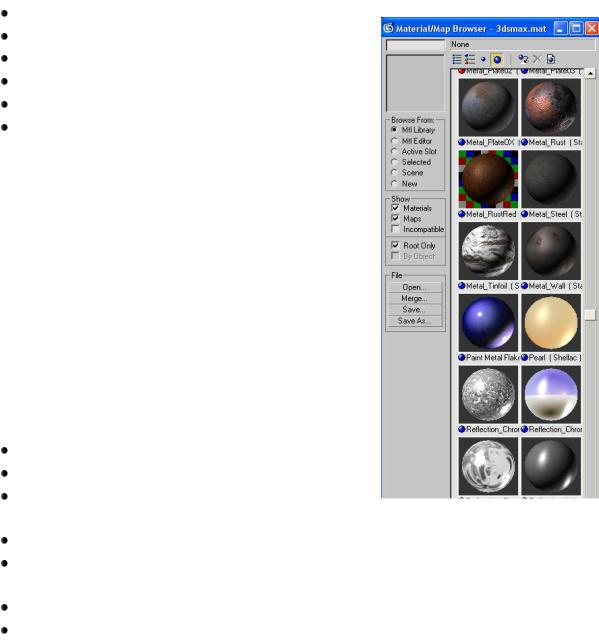The width and height of the screenshot is (599, 640).
Task: Click the Save As... button
Action: point(415,321)
